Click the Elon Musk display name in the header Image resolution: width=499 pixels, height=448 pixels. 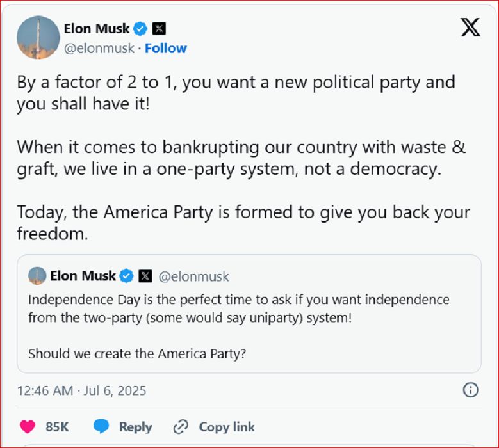click(97, 29)
